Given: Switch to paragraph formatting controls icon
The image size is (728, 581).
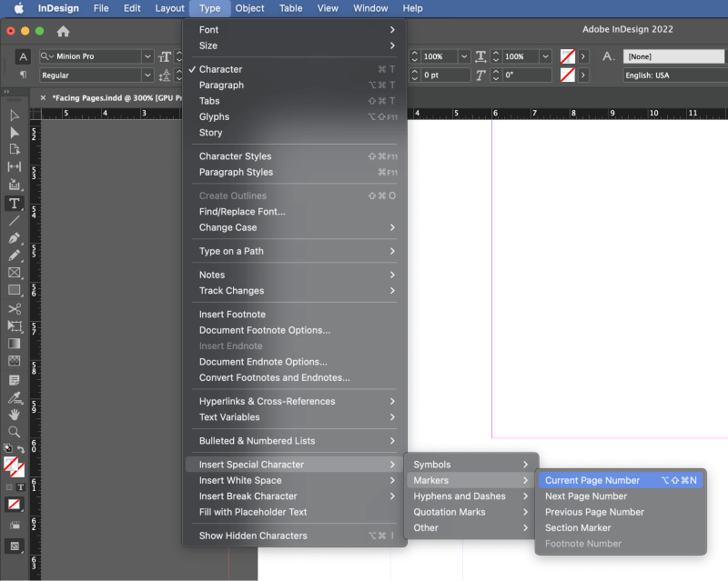Looking at the screenshot, I should [23, 75].
